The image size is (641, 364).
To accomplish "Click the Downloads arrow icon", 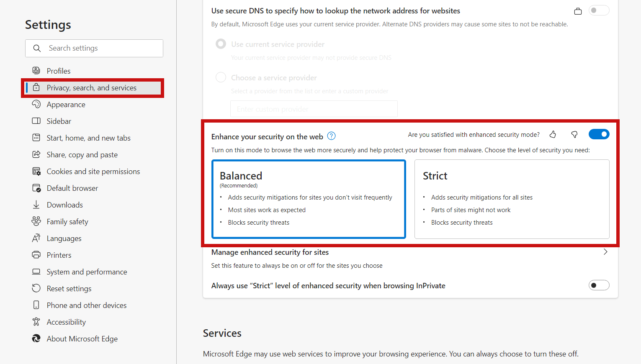I will click(x=36, y=205).
